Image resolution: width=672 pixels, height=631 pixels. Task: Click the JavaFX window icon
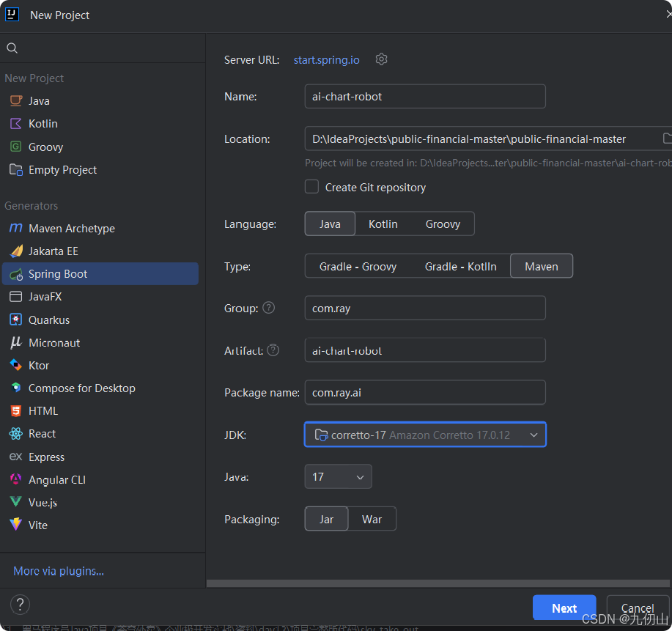16,297
